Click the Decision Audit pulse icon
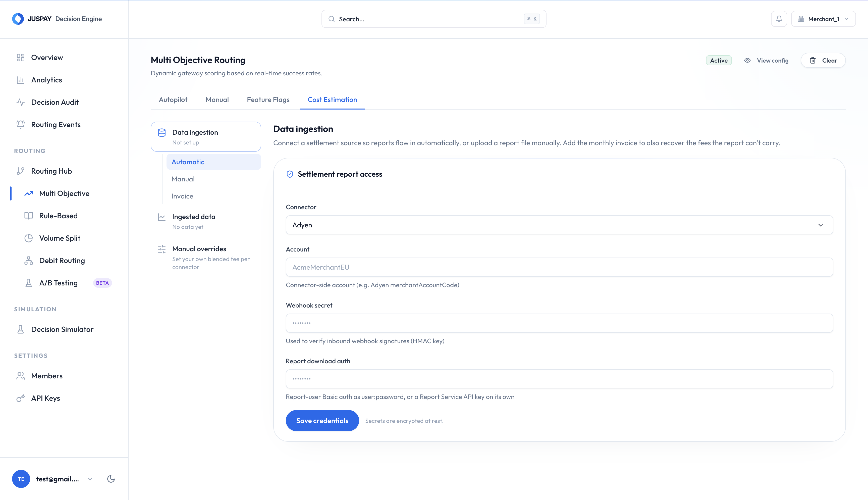The width and height of the screenshot is (868, 500). pyautogui.click(x=21, y=102)
